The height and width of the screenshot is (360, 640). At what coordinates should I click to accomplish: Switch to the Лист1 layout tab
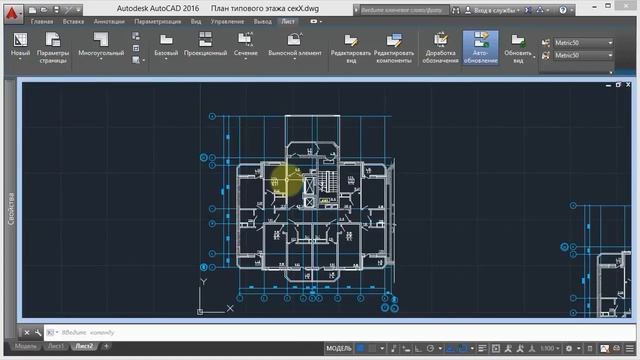tap(56, 347)
